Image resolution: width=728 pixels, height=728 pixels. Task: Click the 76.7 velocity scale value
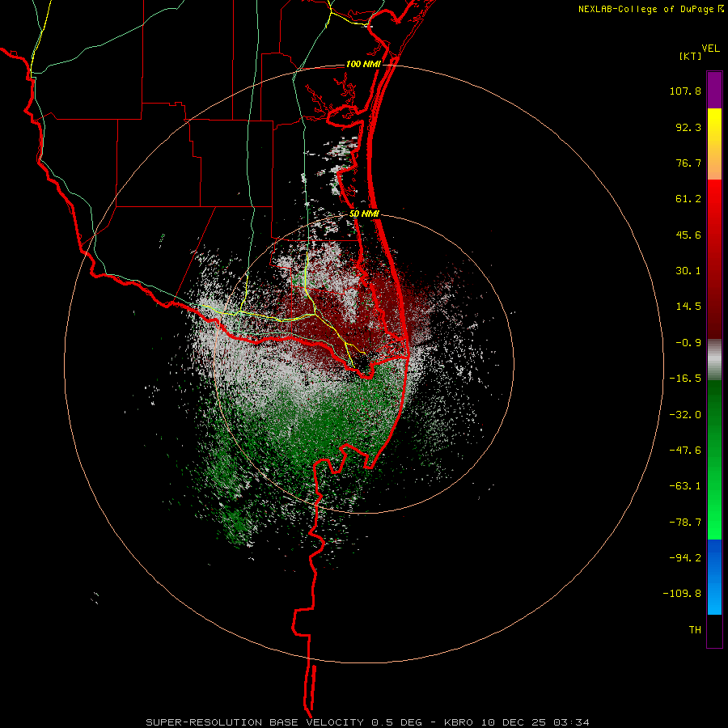click(x=688, y=163)
